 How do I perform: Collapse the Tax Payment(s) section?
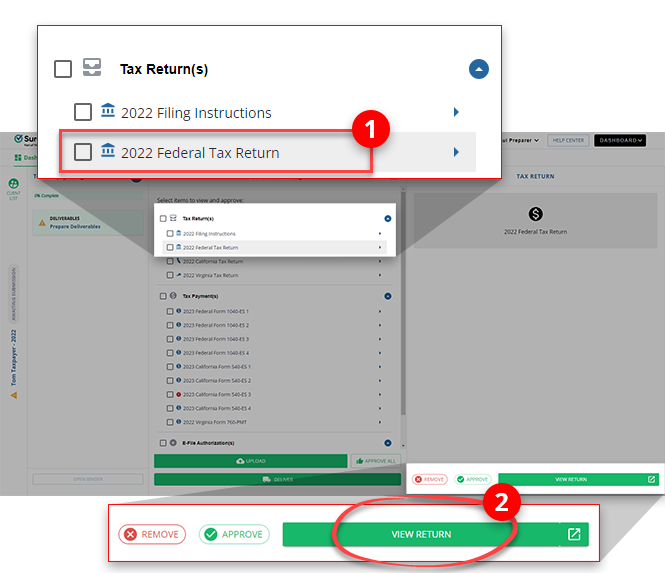tap(387, 296)
